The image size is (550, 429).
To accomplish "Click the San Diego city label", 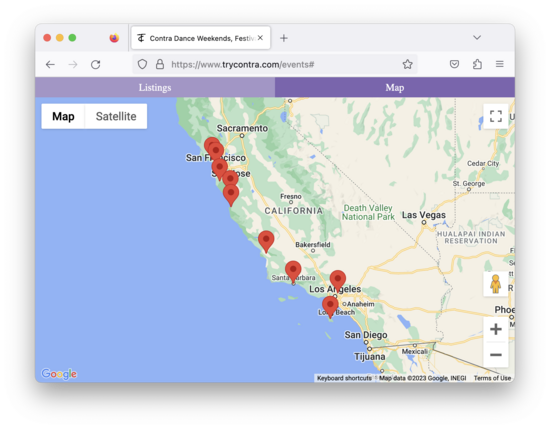I will pos(366,335).
